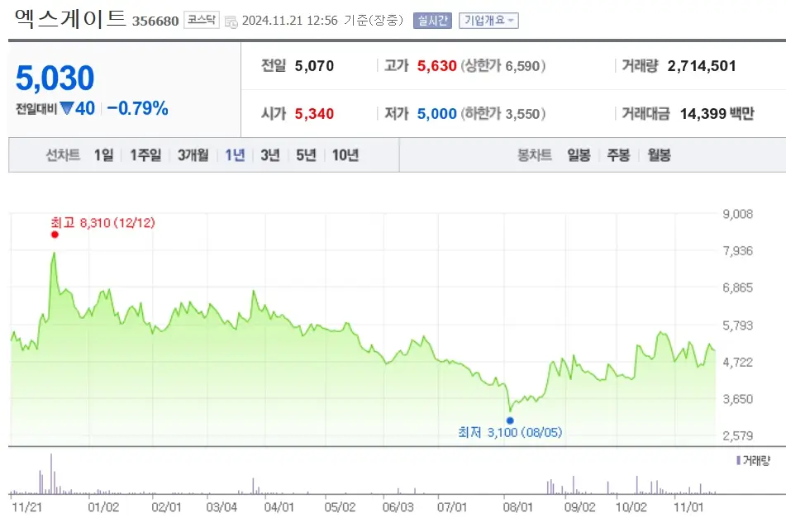
Task: Click the -0.79% change value
Action: 138,108
